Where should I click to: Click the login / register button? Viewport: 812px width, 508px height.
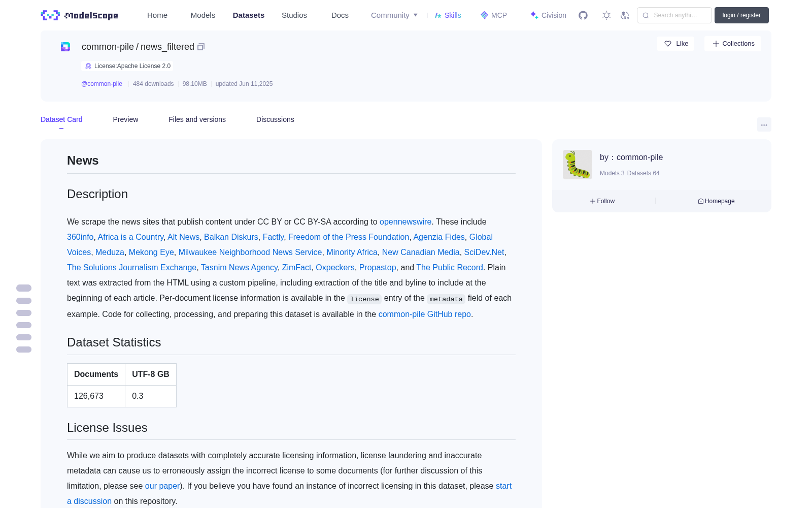point(741,15)
